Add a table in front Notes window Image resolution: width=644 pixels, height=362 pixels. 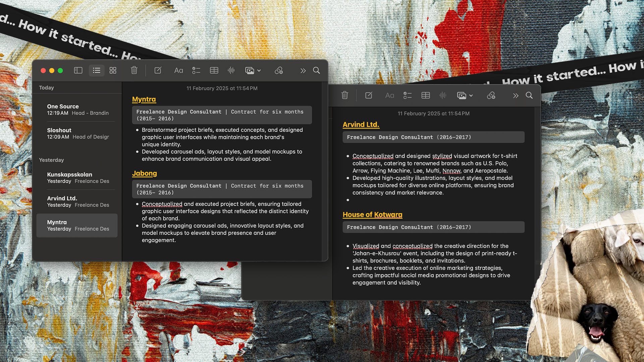(214, 70)
